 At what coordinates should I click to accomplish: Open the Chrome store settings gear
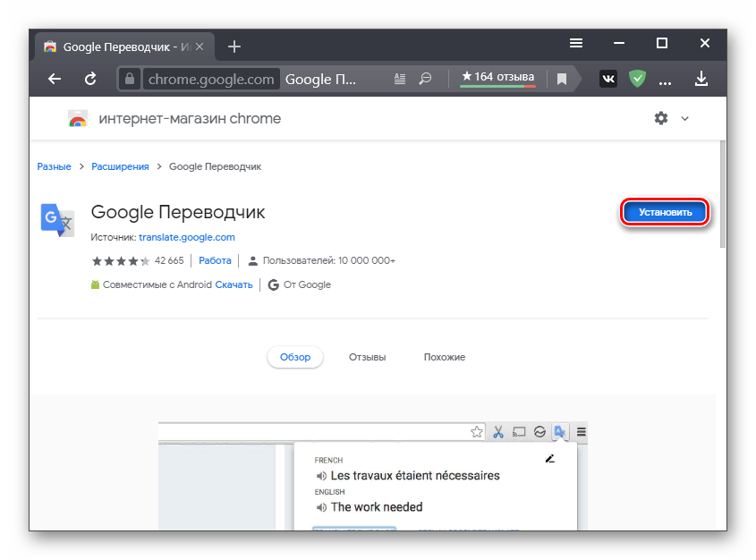(660, 118)
